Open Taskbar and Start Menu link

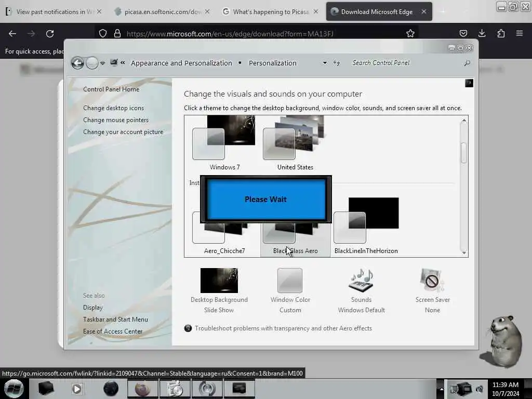point(116,320)
